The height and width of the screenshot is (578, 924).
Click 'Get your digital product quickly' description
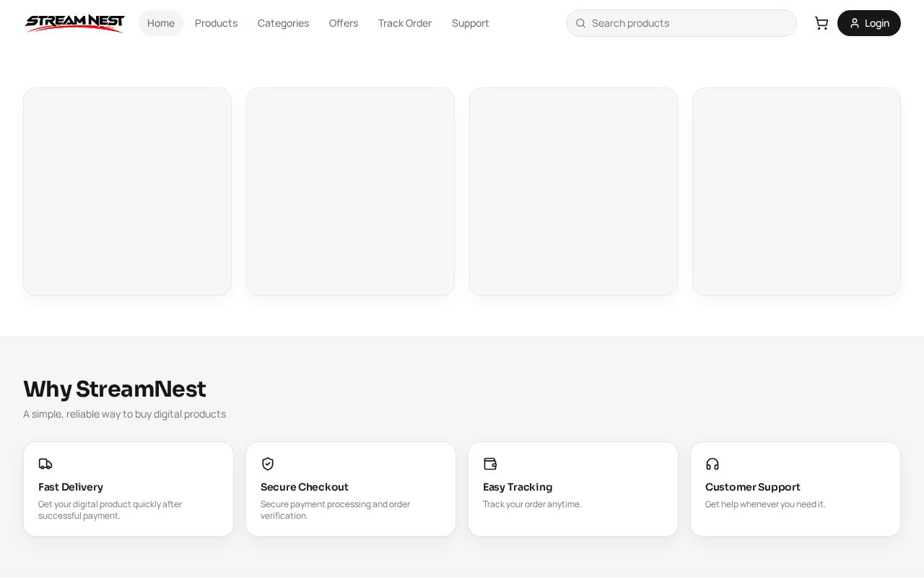[110, 509]
